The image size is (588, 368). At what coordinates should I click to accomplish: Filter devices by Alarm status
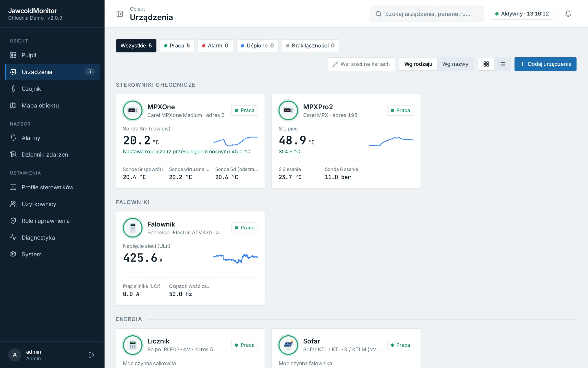215,46
